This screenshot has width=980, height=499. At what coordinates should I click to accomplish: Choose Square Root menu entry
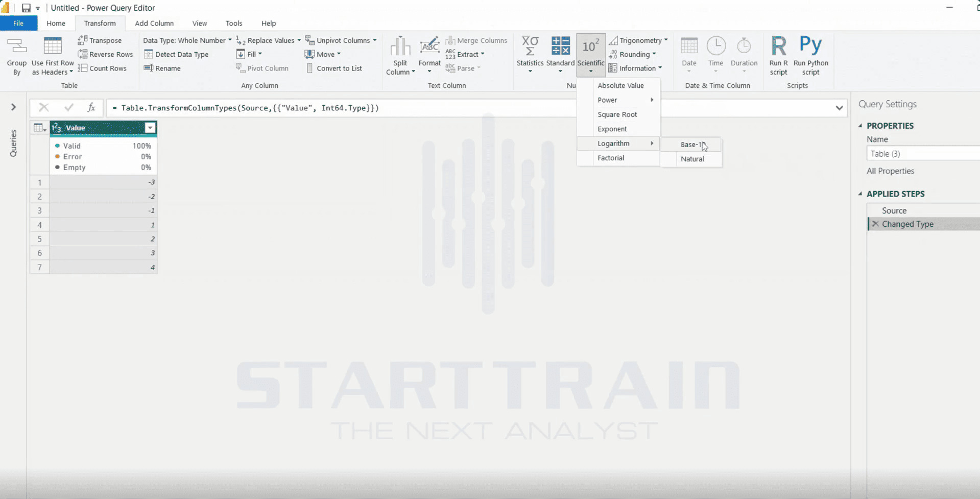(x=617, y=114)
